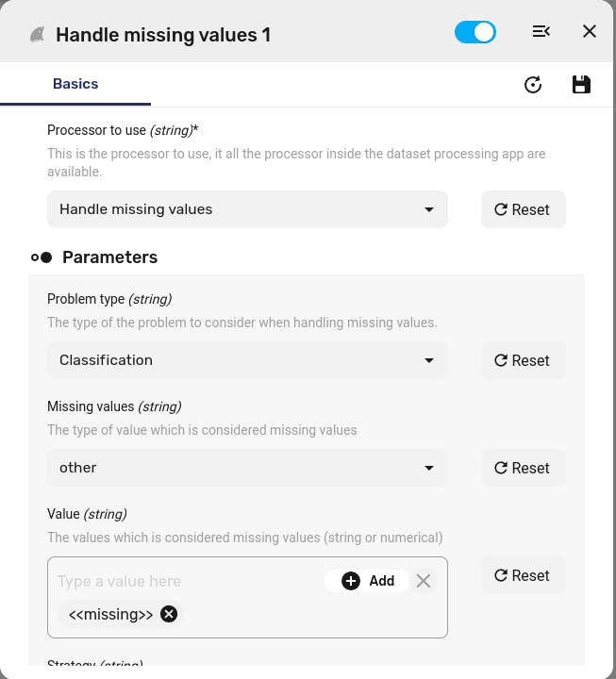Click the Parameters section heading

tap(110, 257)
